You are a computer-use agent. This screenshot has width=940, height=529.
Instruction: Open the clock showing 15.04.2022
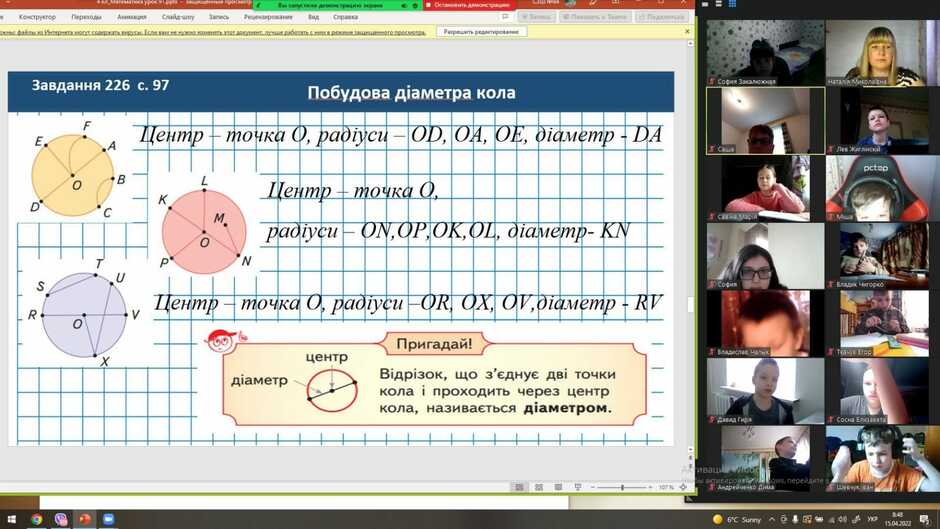coord(897,519)
